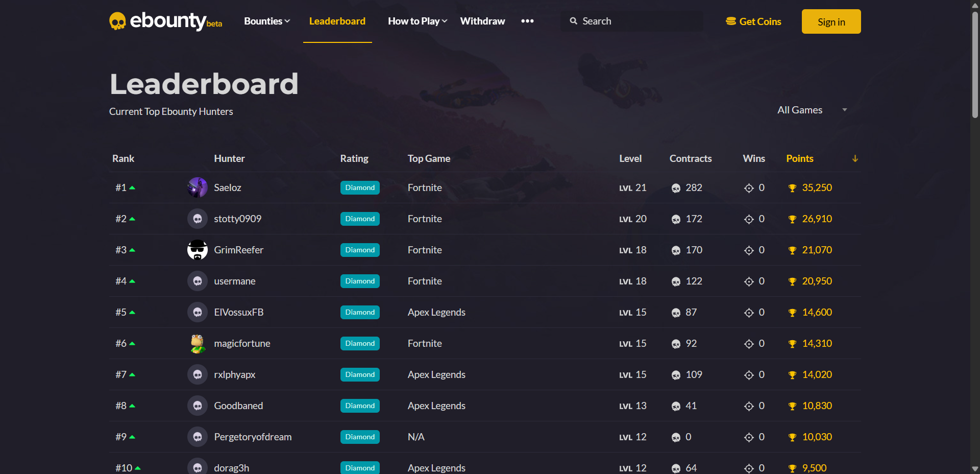Click the trophy icon beside 26,910

point(792,219)
